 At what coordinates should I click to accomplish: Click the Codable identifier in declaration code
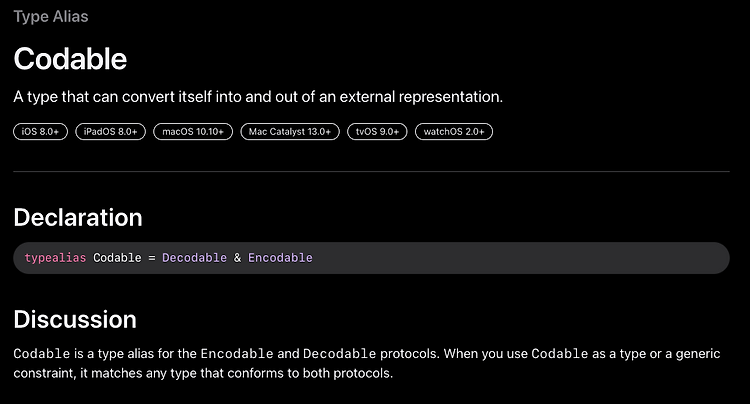tap(117, 258)
